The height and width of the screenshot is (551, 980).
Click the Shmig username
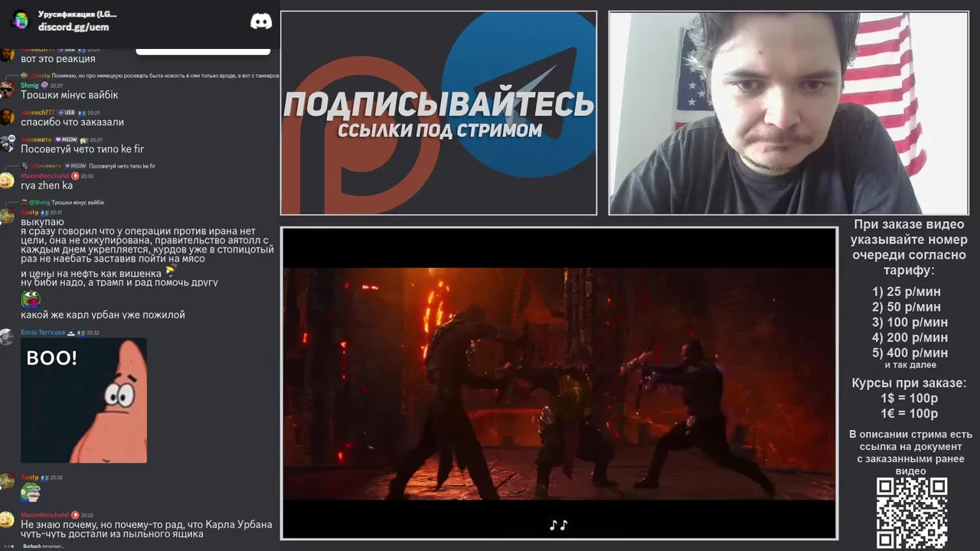[x=29, y=85]
